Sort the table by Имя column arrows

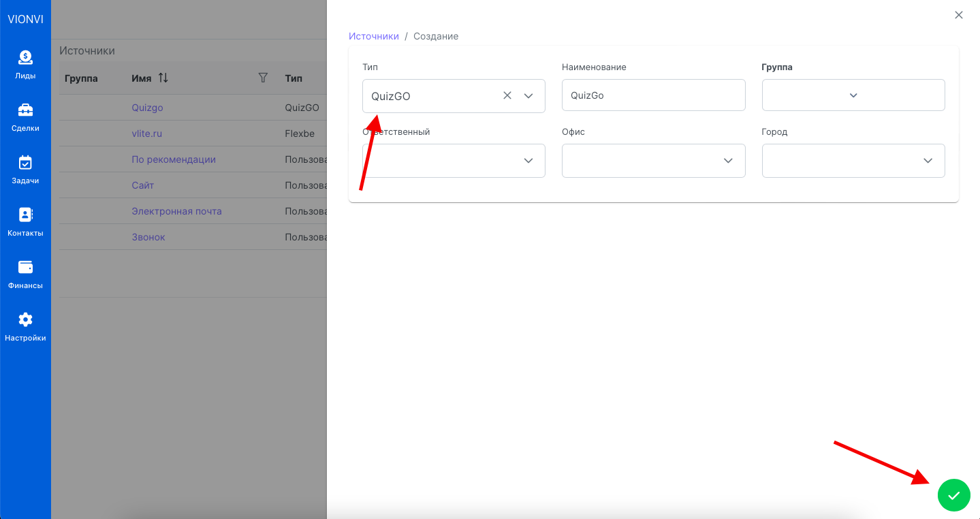tap(163, 78)
